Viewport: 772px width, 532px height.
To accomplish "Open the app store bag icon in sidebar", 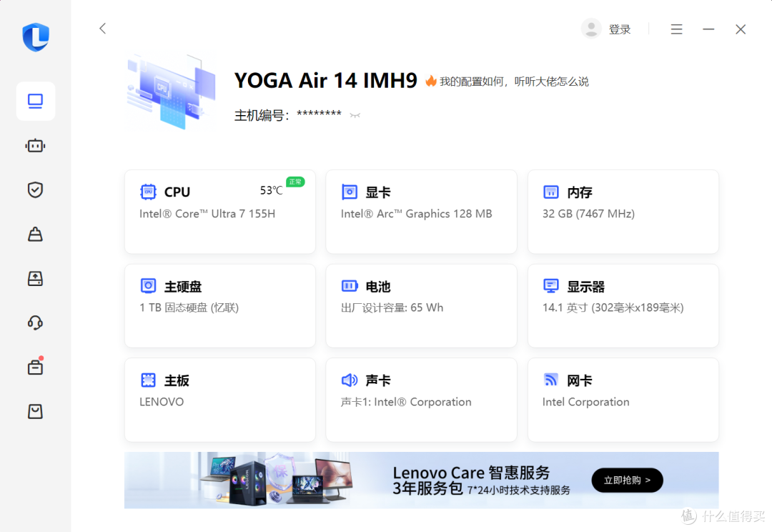I will tap(35, 411).
